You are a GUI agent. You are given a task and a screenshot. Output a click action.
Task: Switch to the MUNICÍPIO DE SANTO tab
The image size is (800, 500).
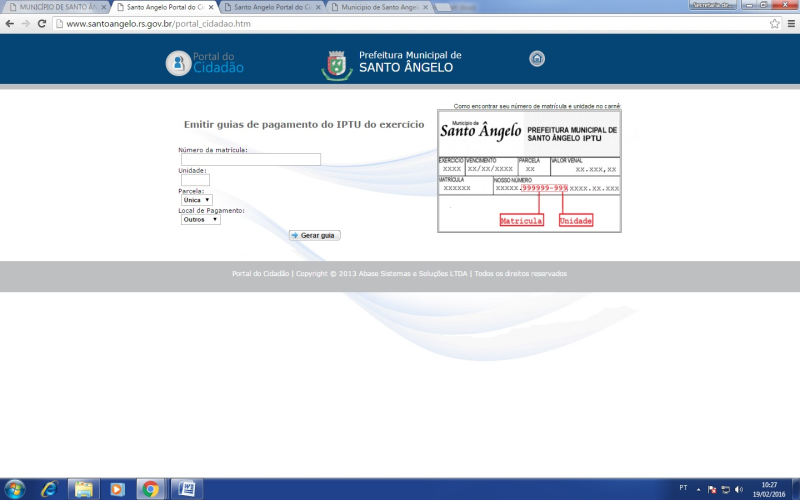click(x=55, y=6)
